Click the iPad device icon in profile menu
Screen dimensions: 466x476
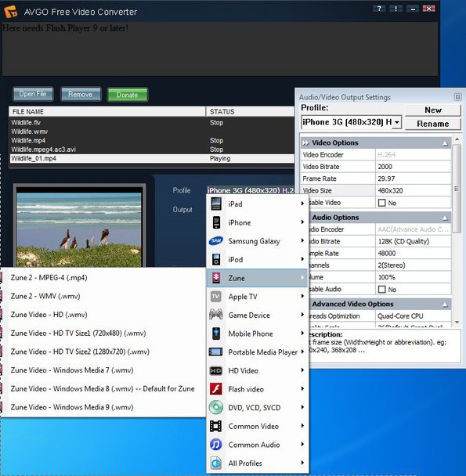[216, 204]
